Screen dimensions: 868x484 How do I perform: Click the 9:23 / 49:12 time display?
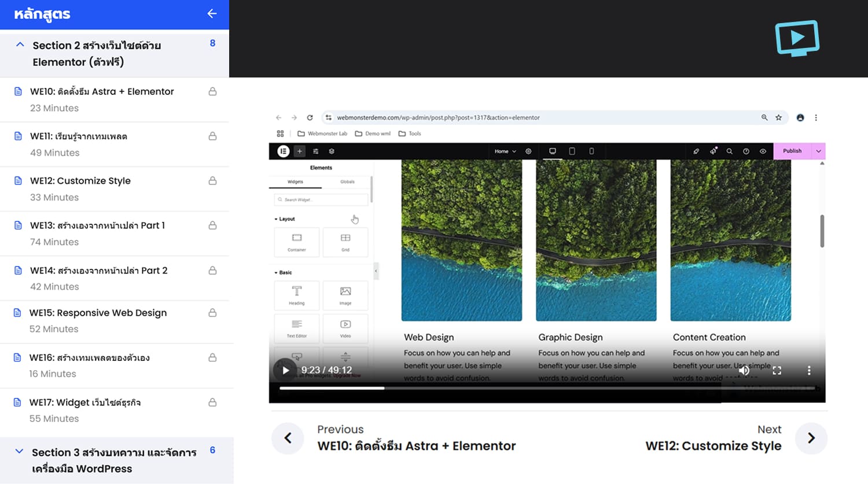[x=326, y=370]
